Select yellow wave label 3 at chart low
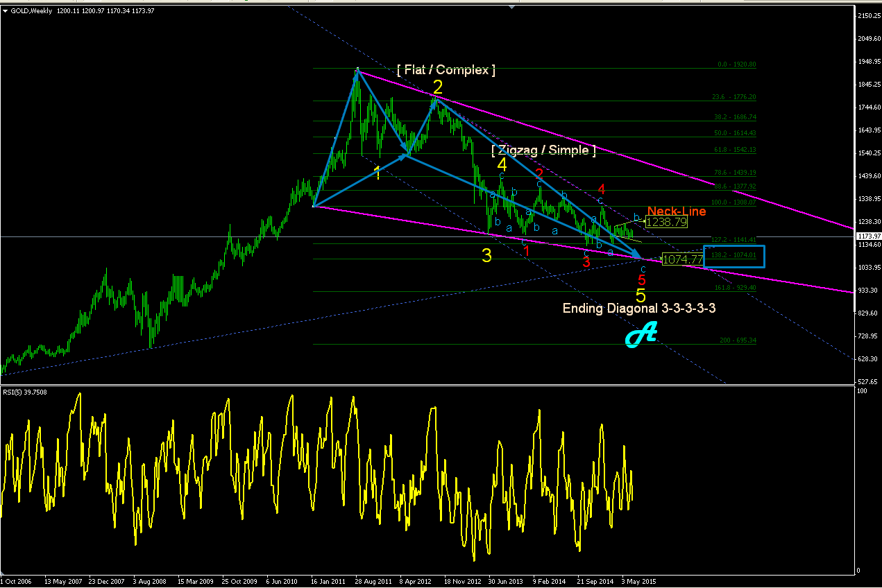Screen dimensions: 882x588 (487, 255)
